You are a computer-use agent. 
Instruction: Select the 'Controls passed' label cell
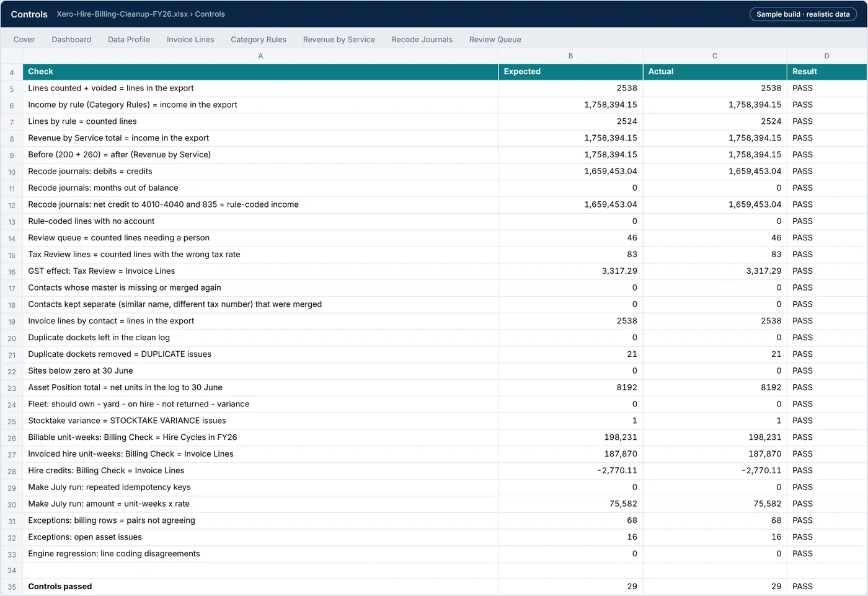pos(260,587)
